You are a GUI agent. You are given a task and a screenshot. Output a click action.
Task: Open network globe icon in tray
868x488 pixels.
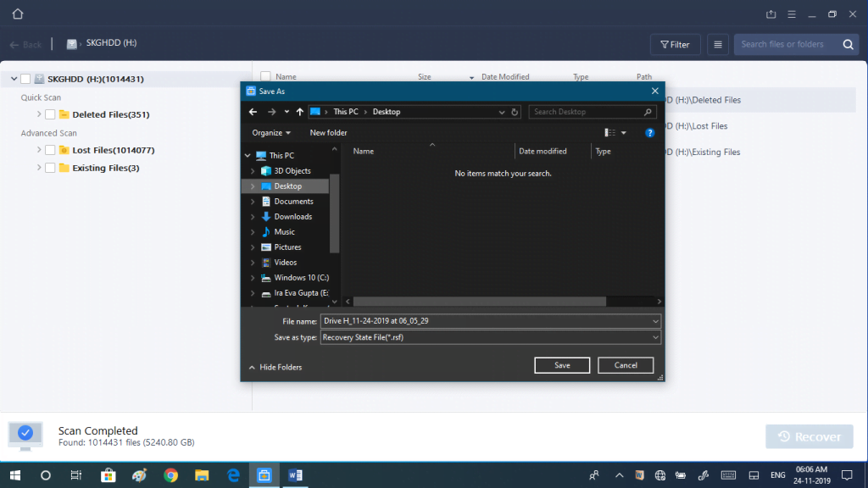click(x=659, y=475)
